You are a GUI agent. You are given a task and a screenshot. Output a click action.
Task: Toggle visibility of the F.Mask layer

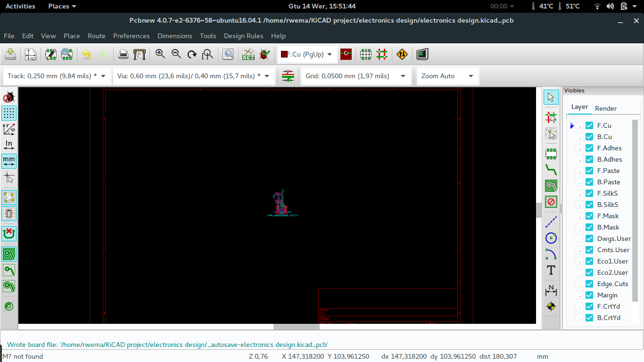(589, 216)
